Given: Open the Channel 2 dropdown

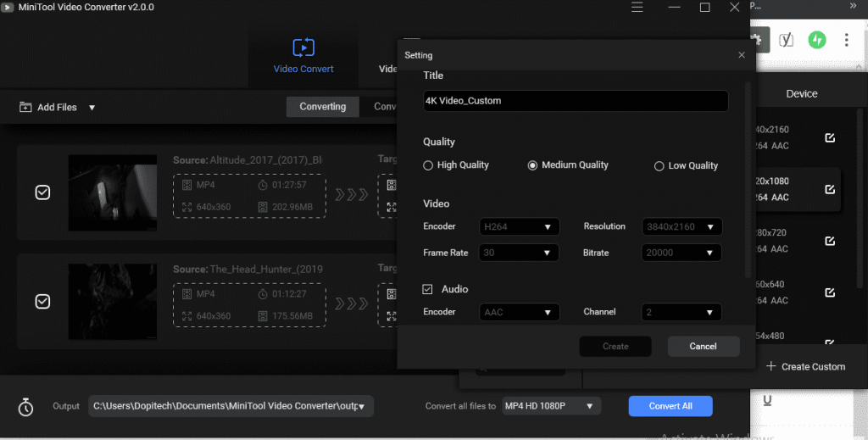Looking at the screenshot, I should click(x=682, y=312).
